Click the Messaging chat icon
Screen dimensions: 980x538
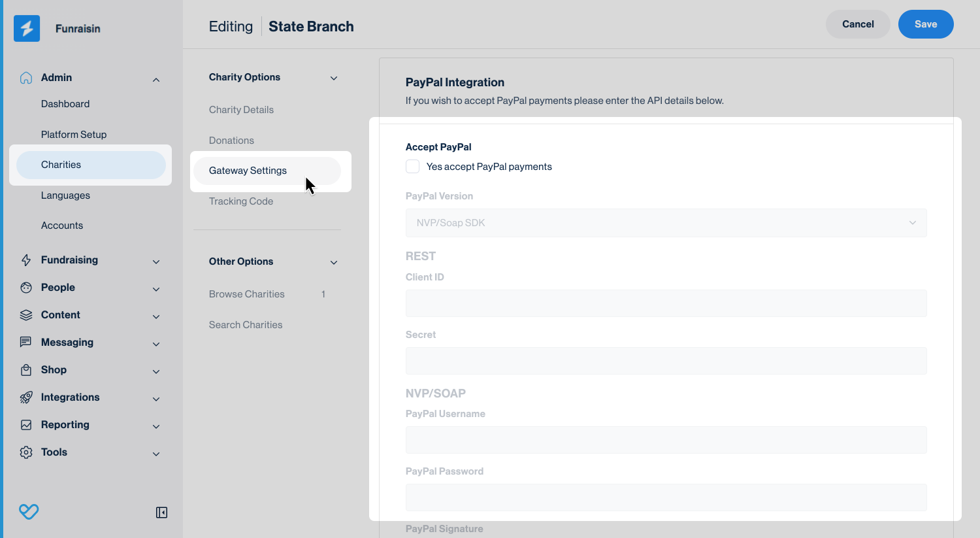26,343
